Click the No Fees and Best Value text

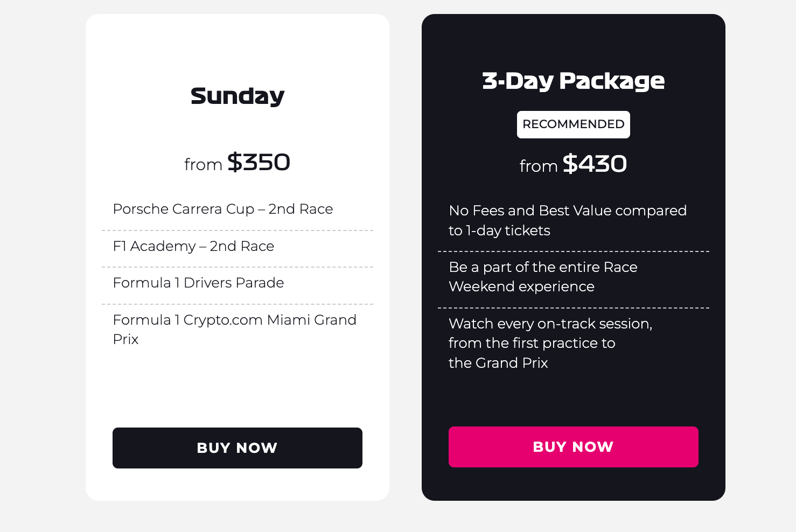click(x=568, y=220)
